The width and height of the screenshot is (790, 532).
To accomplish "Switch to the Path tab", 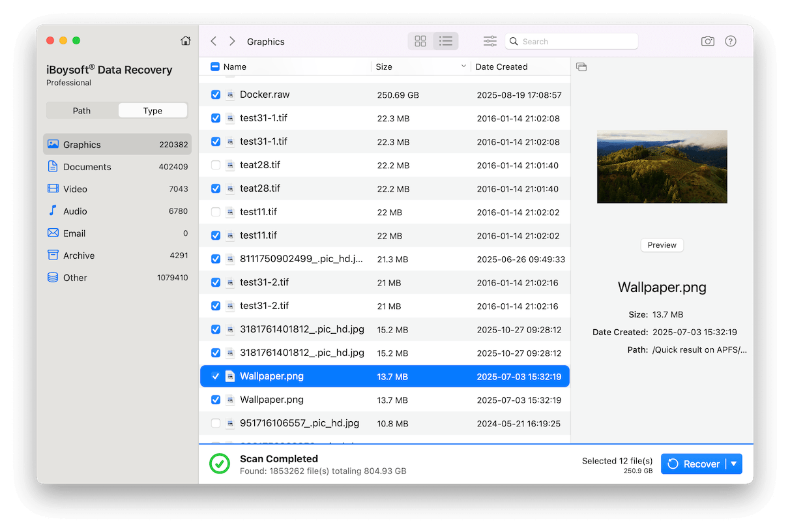I will tap(81, 110).
